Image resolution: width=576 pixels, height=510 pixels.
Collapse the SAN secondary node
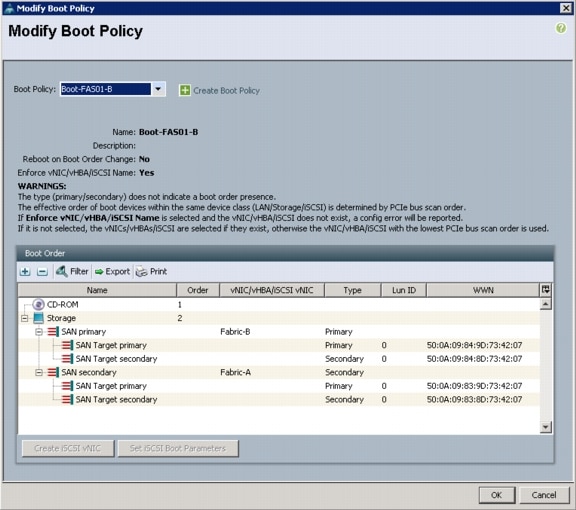39,373
